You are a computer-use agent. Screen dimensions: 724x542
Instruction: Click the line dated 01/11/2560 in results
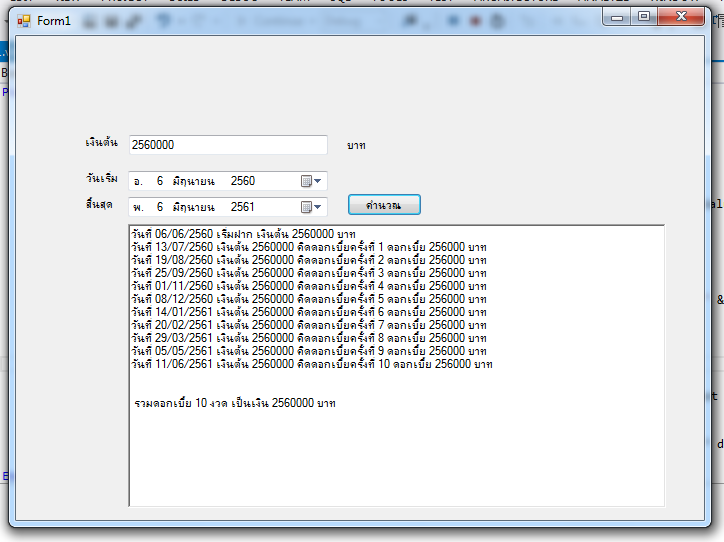tap(309, 286)
